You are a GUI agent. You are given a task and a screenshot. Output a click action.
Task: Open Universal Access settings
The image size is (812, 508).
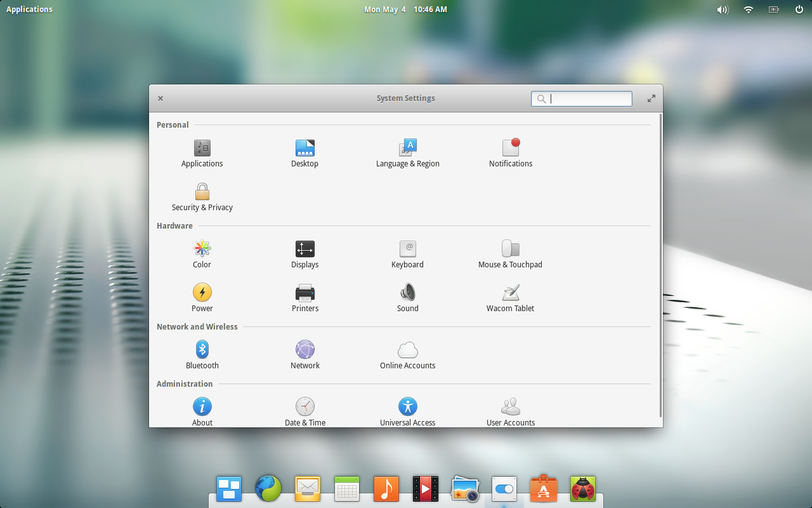[x=407, y=411]
